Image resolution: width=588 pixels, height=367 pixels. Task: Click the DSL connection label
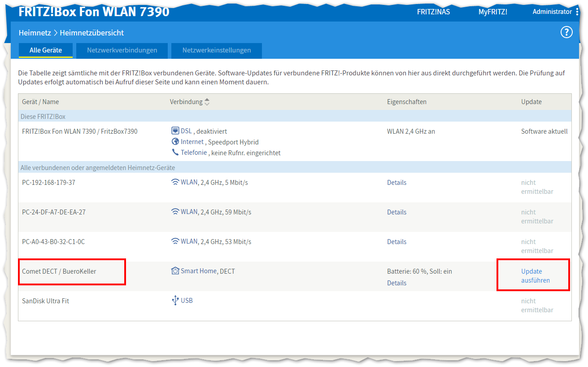coord(186,131)
